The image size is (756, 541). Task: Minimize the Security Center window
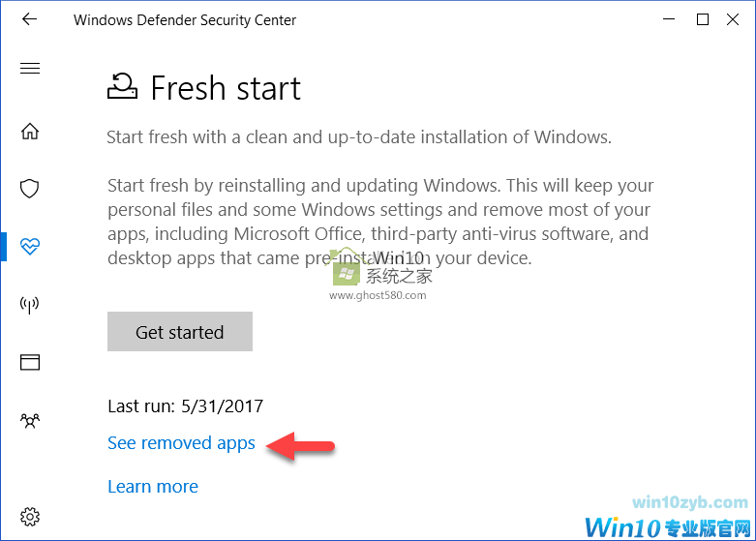(x=668, y=19)
